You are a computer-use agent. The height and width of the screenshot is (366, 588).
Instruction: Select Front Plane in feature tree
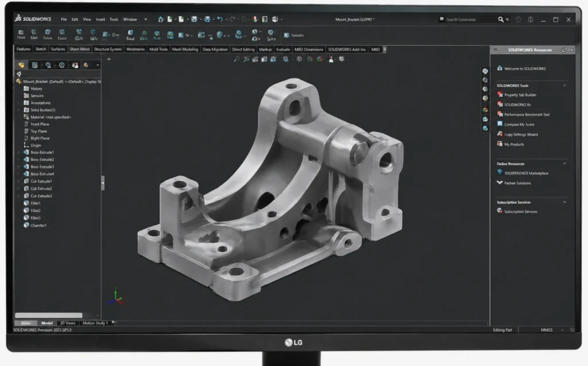40,124
